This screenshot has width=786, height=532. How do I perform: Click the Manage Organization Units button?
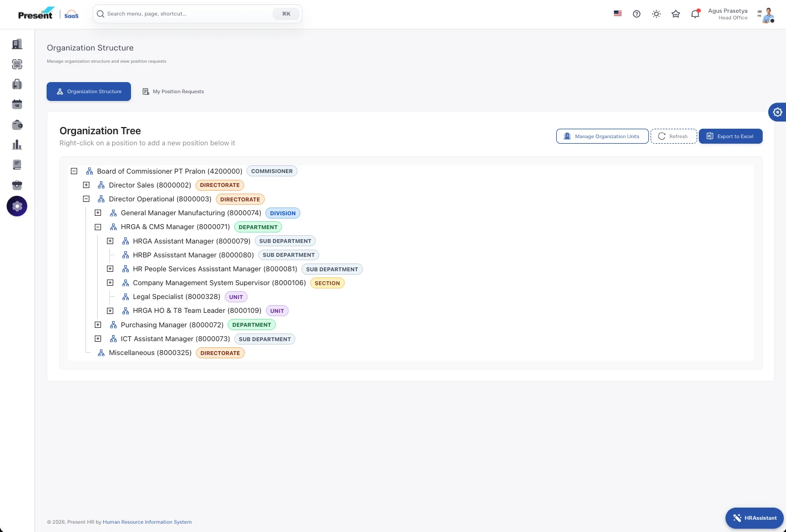[602, 136]
